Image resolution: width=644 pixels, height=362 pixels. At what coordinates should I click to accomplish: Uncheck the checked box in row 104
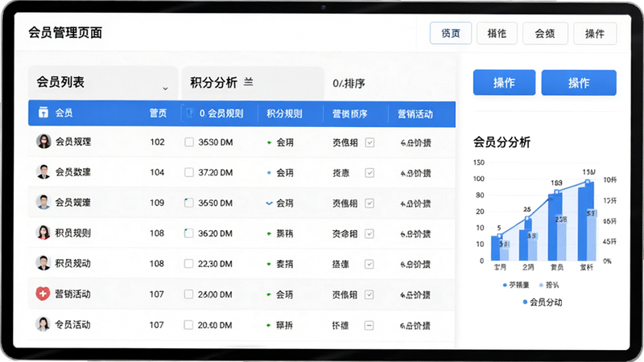coord(369,173)
